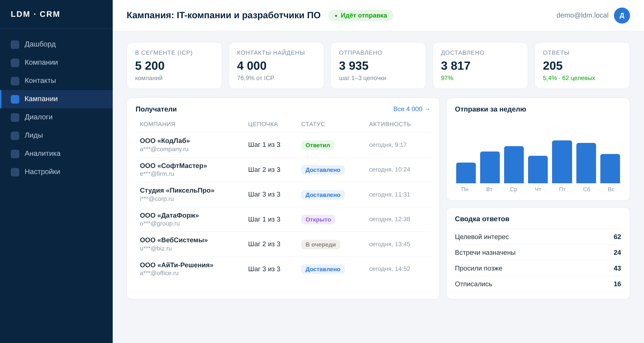Select the ООО «КодЛаб» row

tap(283, 145)
